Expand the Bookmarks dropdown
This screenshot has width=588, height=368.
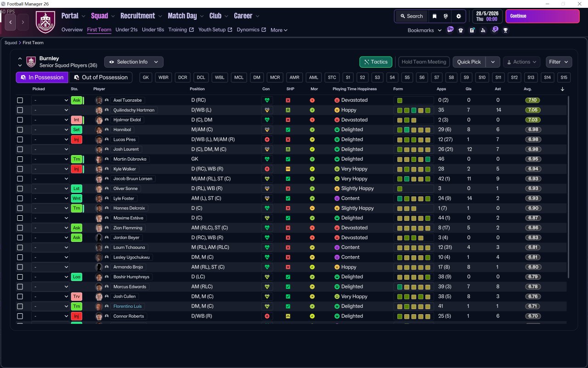(x=424, y=30)
